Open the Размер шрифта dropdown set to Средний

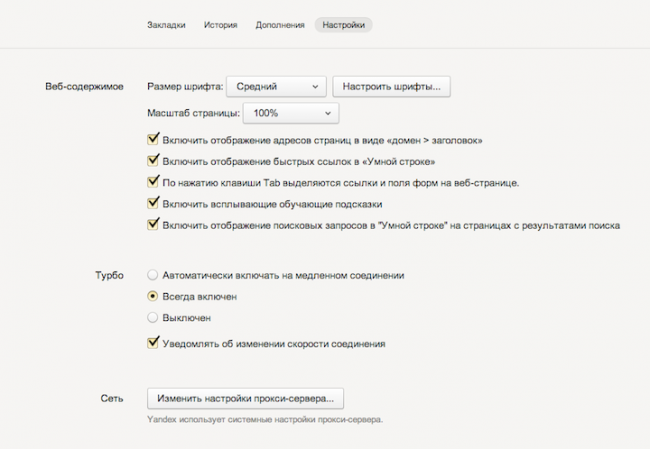(x=276, y=87)
